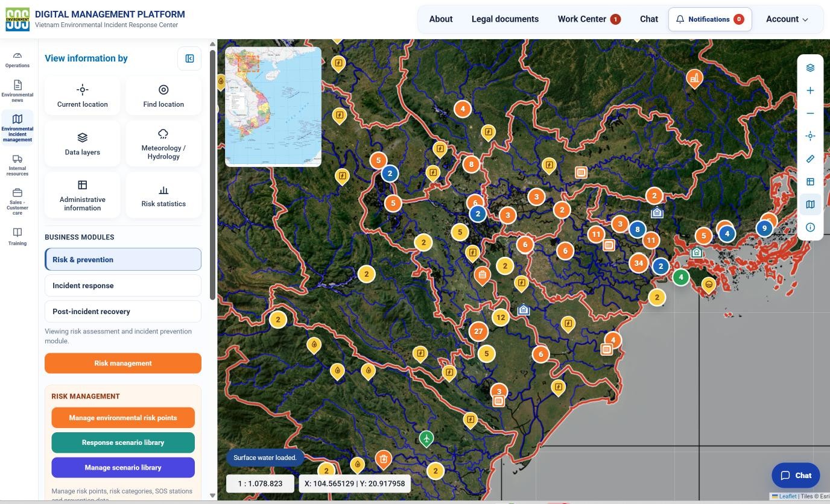Open Legal documents in top navigation
The height and width of the screenshot is (504, 830).
505,19
